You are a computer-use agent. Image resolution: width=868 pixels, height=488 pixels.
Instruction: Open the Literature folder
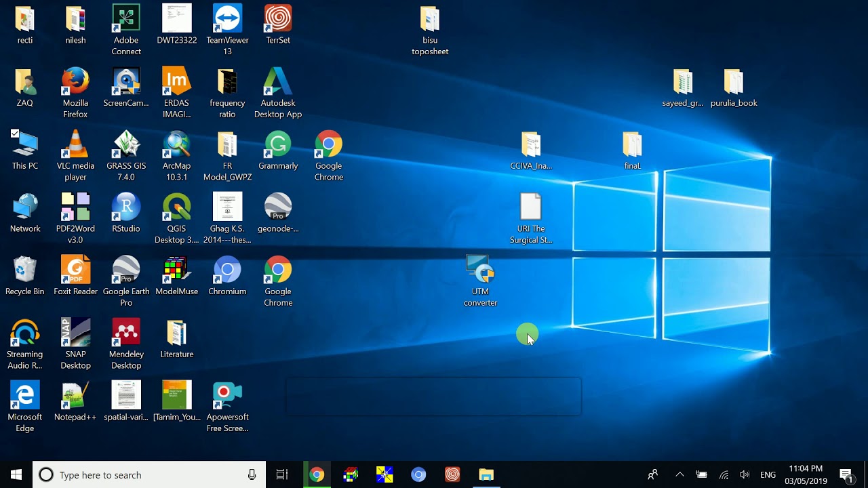coord(177,339)
